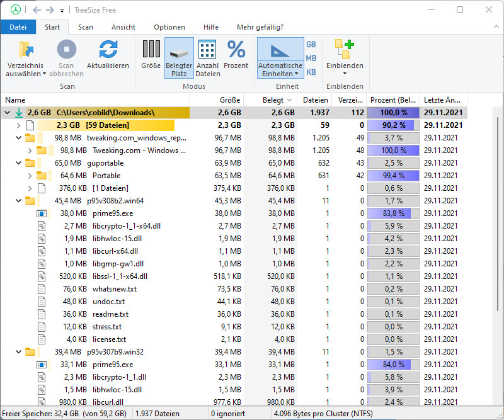Collapse the Downloads root node

point(7,113)
